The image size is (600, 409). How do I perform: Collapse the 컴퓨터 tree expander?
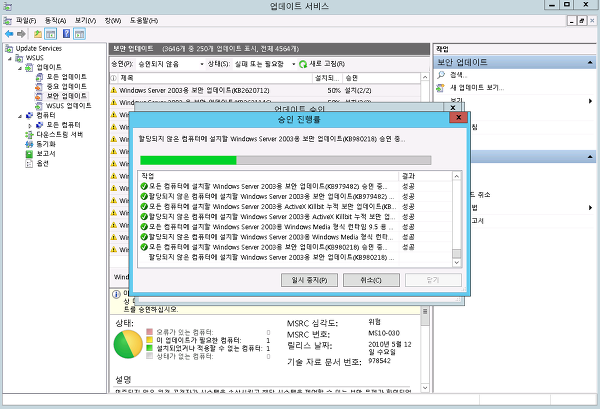pyautogui.click(x=20, y=116)
